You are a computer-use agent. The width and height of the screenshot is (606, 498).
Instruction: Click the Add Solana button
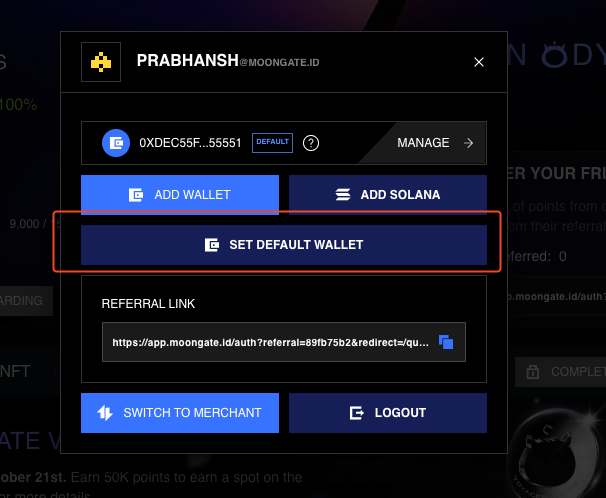tap(388, 195)
